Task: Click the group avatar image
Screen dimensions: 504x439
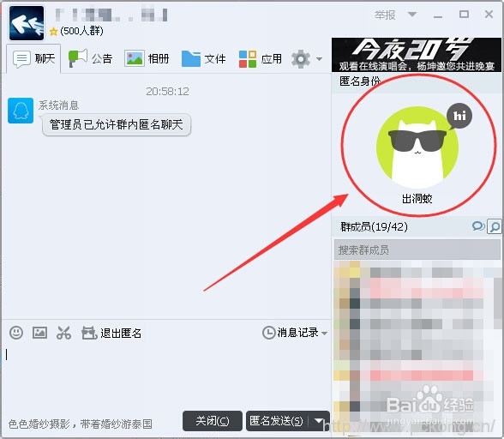Action: [x=27, y=23]
